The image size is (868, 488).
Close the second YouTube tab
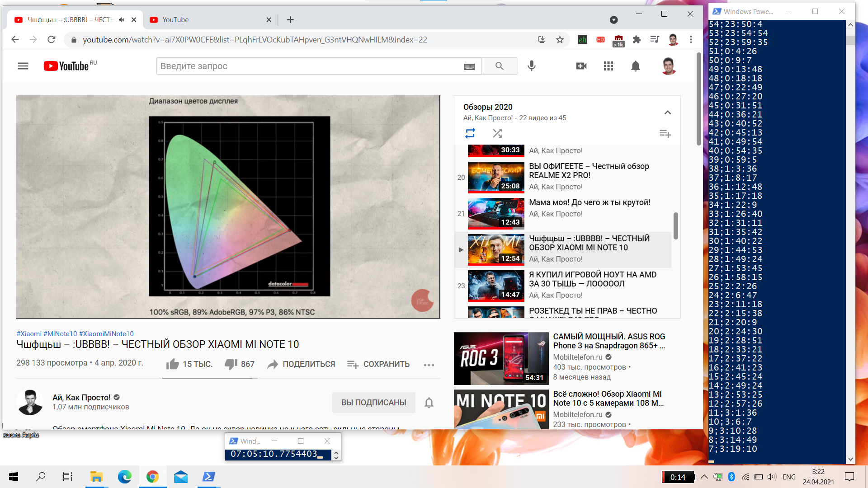(x=269, y=20)
